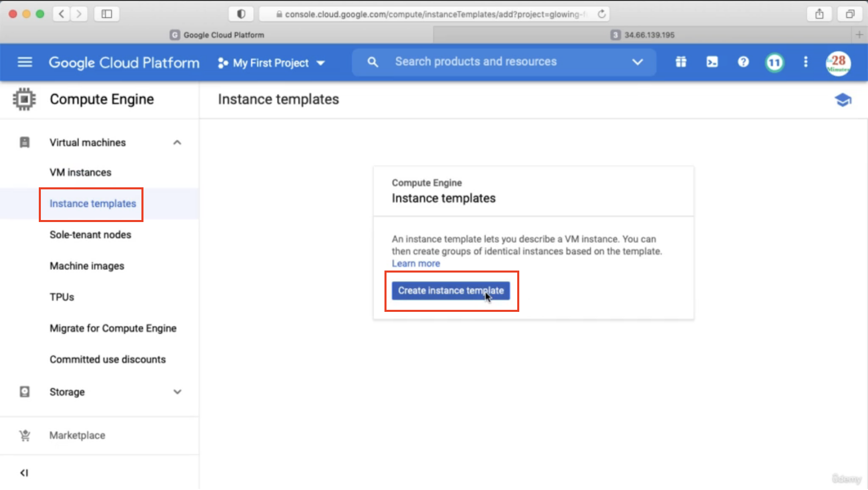The width and height of the screenshot is (868, 490).
Task: Open Marketplace from sidebar
Action: [77, 435]
